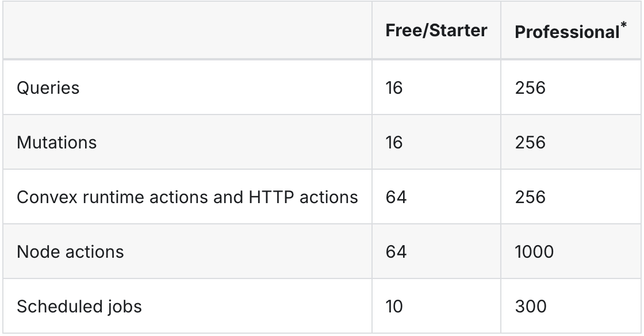Select the Queries row label

(x=48, y=88)
